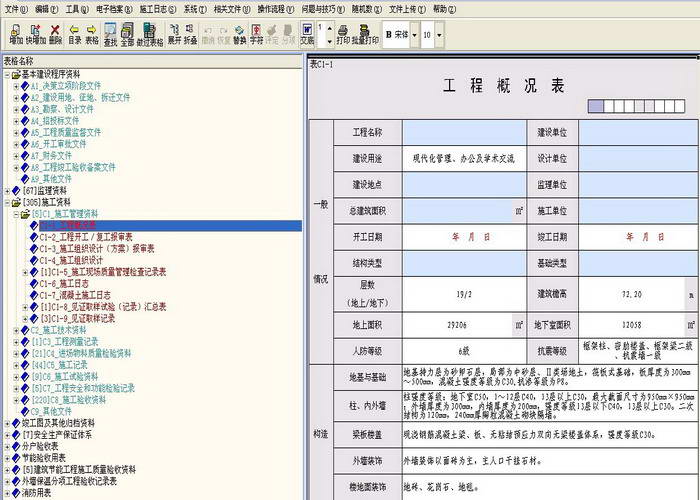Expand the A1_决策立项阶段文件 node
This screenshot has width=700, height=500.
coord(17,86)
